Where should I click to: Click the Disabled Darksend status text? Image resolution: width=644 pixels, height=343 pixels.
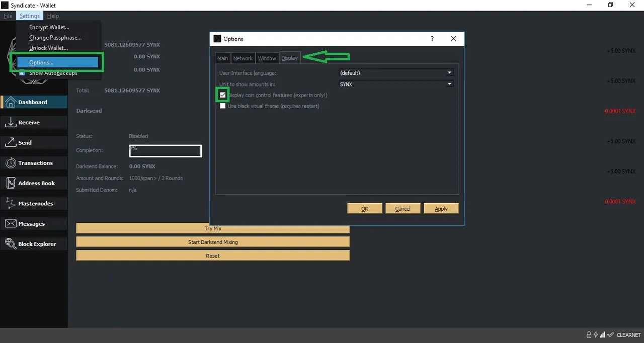coord(138,136)
